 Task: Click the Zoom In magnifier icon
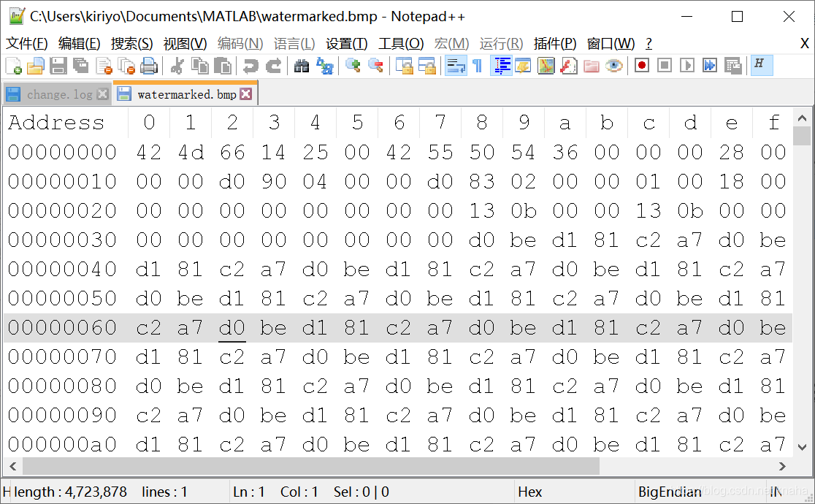353,66
